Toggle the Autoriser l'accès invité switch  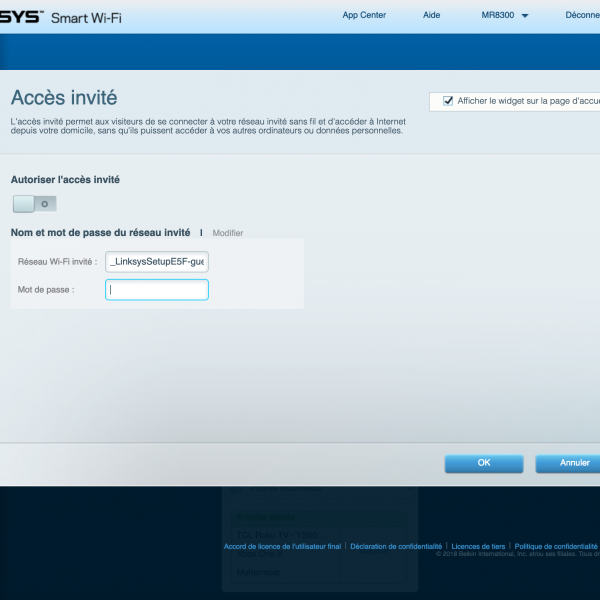click(x=34, y=203)
